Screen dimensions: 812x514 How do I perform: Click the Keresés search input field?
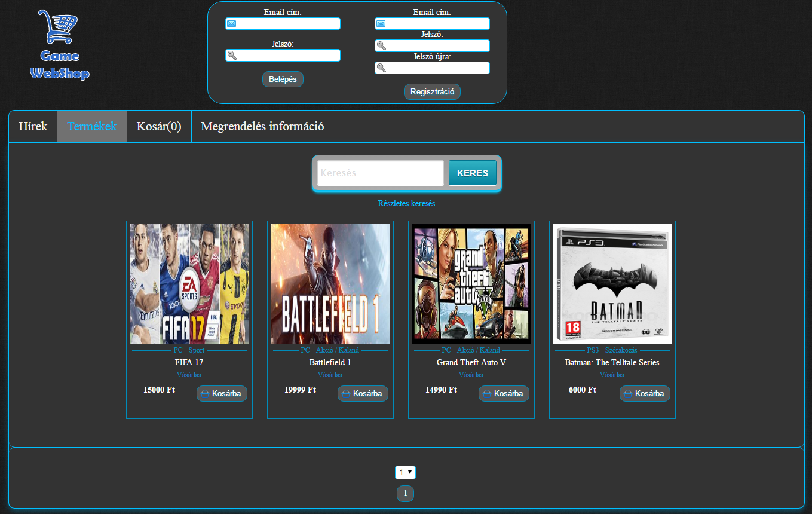(380, 173)
